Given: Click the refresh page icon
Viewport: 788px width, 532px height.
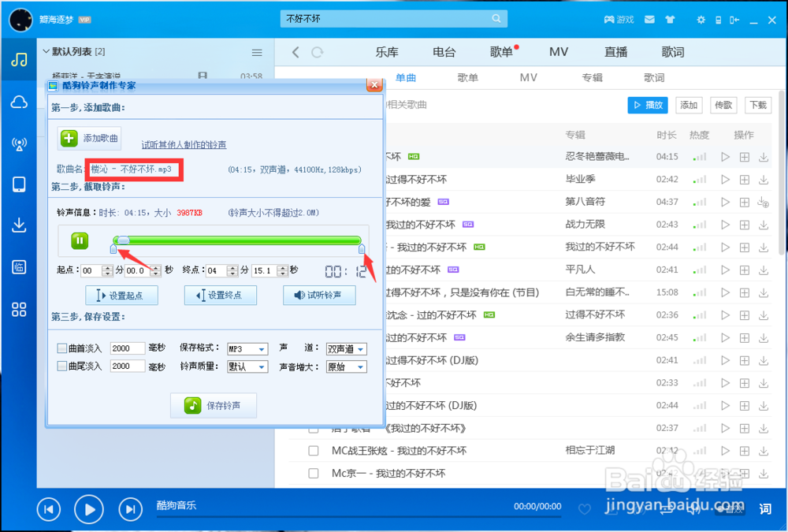Looking at the screenshot, I should (317, 52).
